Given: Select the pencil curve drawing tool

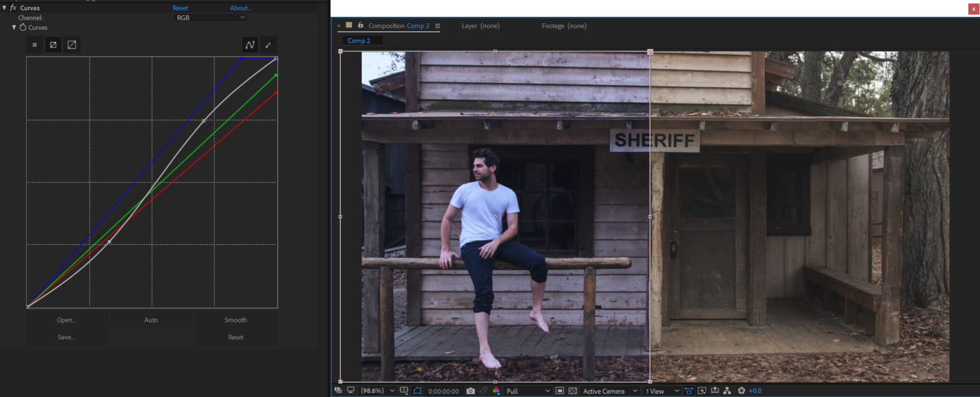Looking at the screenshot, I should [268, 45].
